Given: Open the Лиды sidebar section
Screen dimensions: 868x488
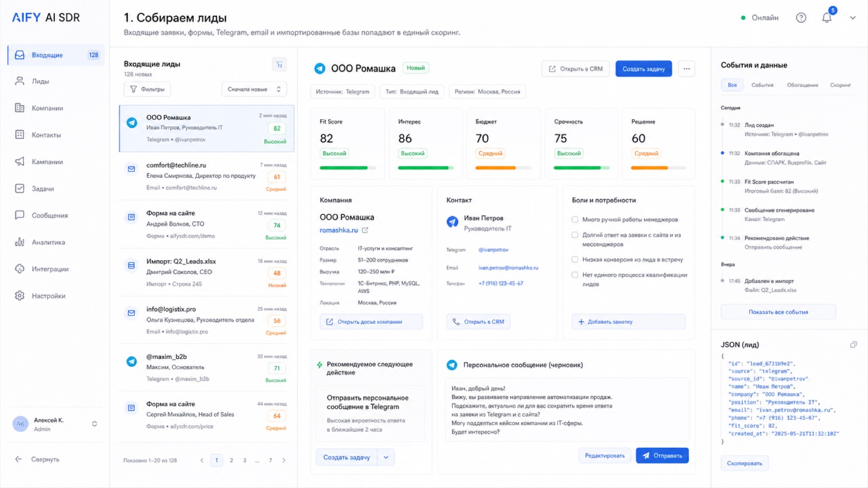Looking at the screenshot, I should [x=40, y=81].
